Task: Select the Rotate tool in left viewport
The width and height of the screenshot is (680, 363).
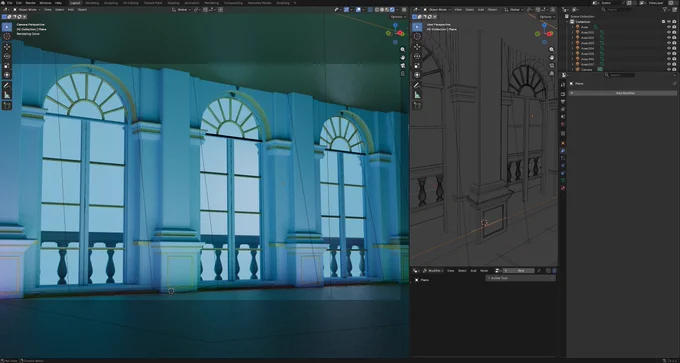Action: (7, 56)
